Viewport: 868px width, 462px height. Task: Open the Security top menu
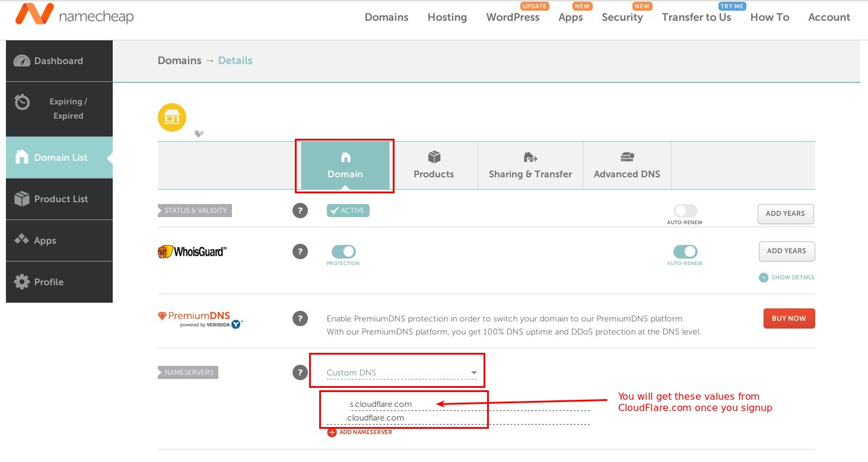(x=622, y=17)
